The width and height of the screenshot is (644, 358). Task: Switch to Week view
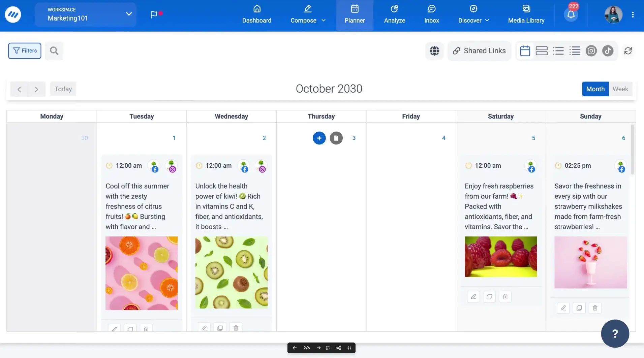click(620, 89)
